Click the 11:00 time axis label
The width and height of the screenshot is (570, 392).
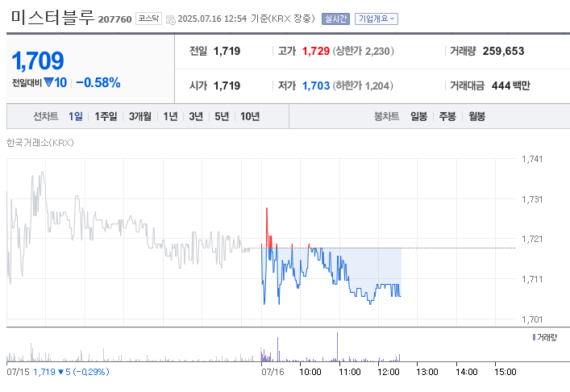point(349,372)
